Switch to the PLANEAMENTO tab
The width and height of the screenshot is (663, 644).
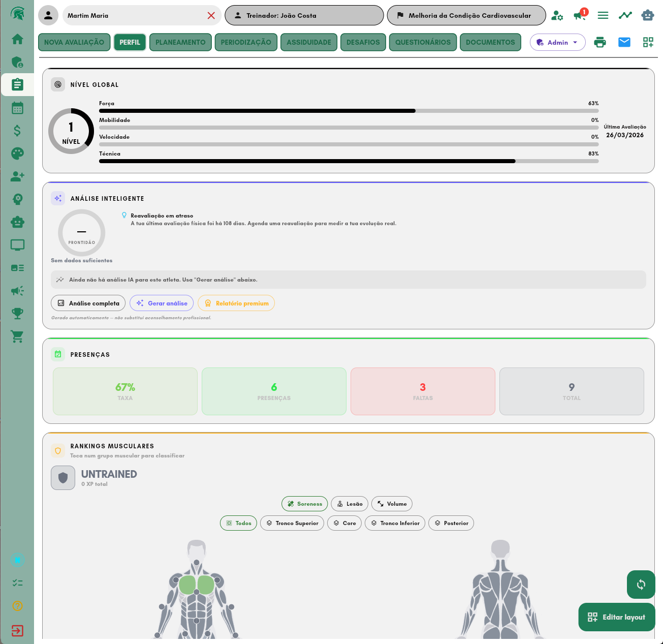(x=180, y=42)
